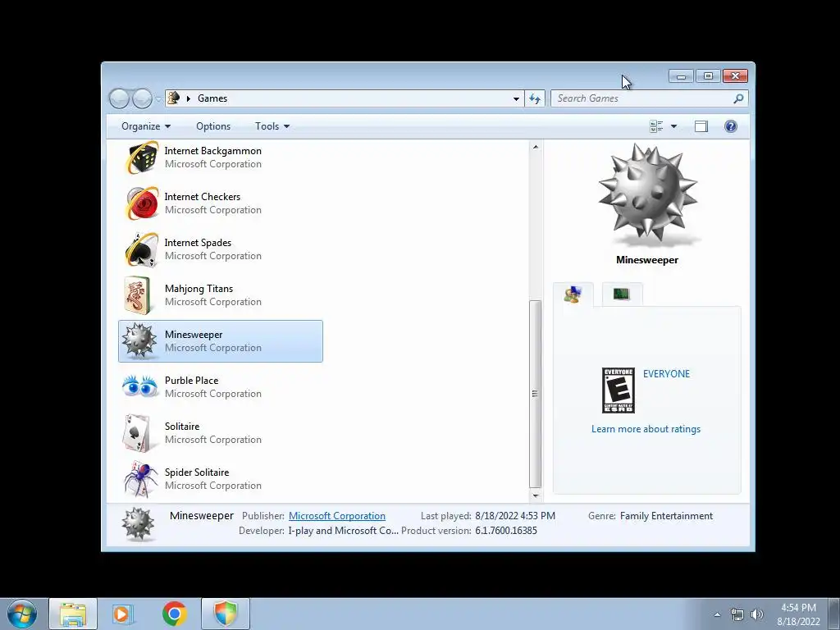Select the Purble Place eyes icon
Screen dimensions: 840x630
(139, 386)
